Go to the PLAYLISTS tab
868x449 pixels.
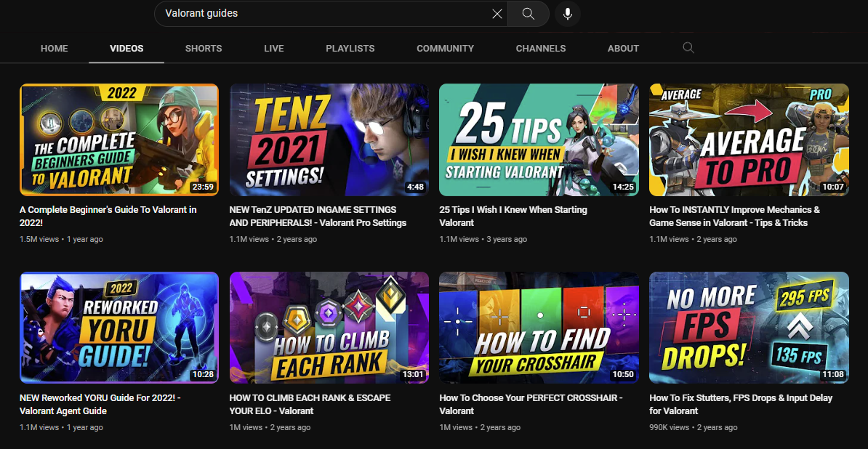pyautogui.click(x=350, y=49)
